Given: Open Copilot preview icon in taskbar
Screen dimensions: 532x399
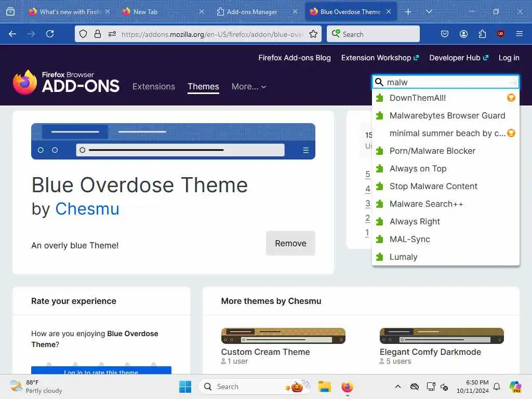Looking at the screenshot, I should pos(515,387).
